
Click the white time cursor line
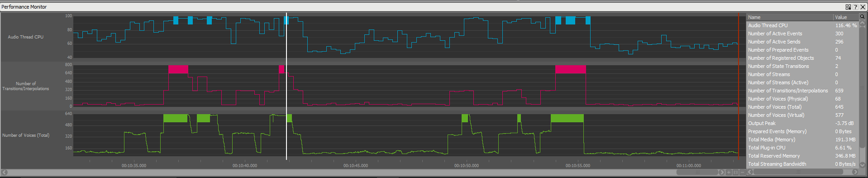pos(286,86)
